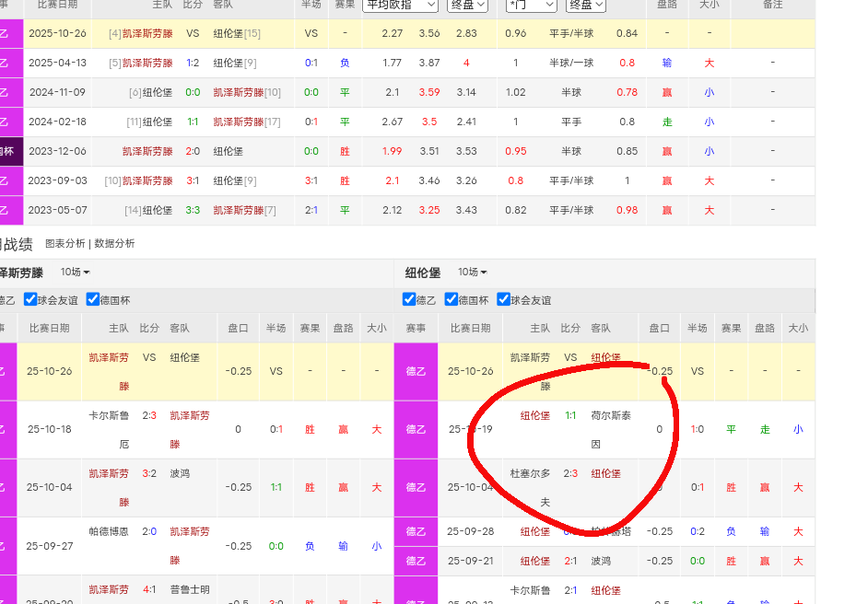Open the 3:3 score from 2023-05-07
Screen dimensions: 868x604
tap(193, 211)
